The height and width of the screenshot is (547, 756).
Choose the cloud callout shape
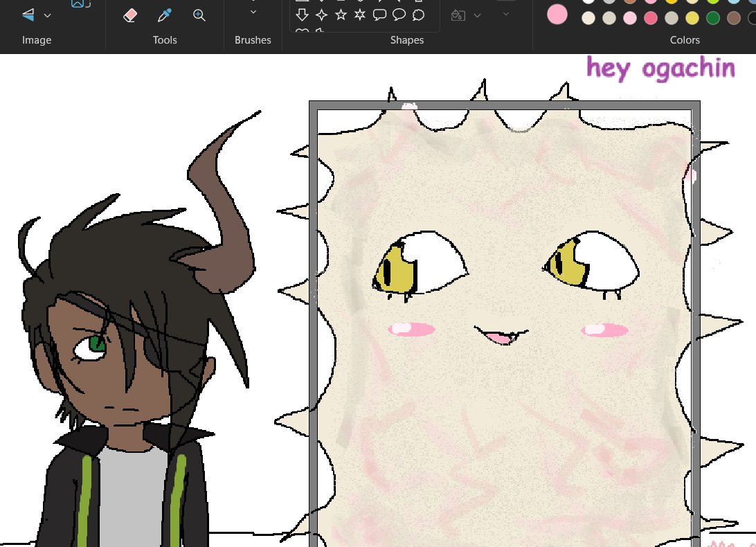click(x=418, y=15)
